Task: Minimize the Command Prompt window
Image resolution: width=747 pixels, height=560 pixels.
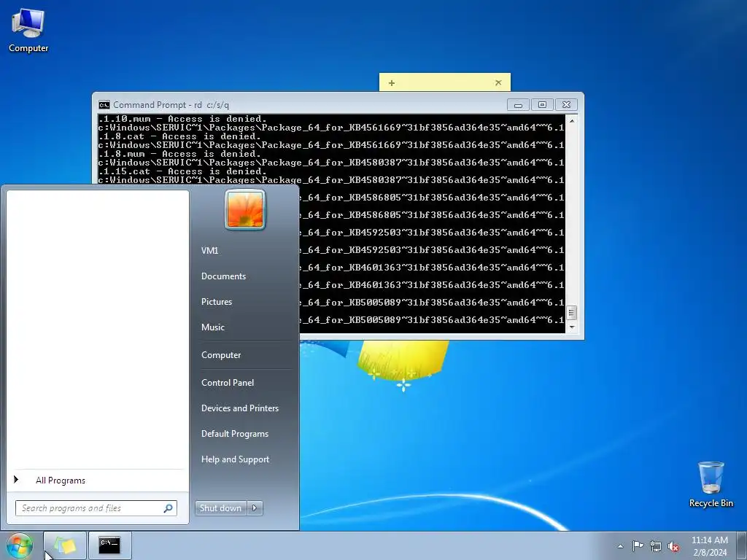Action: [518, 105]
